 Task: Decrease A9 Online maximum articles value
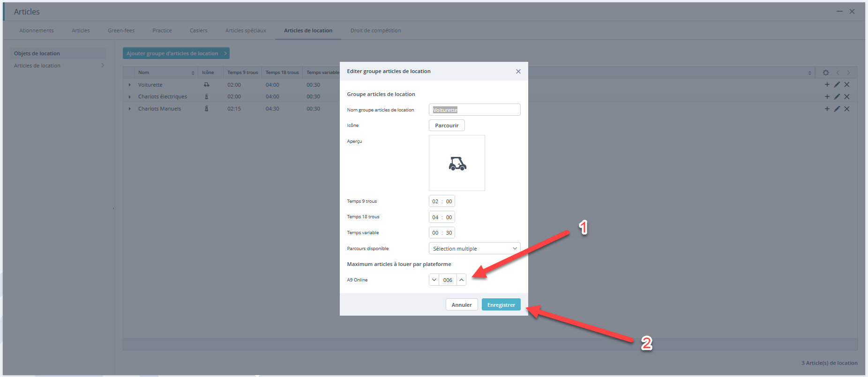pyautogui.click(x=434, y=280)
